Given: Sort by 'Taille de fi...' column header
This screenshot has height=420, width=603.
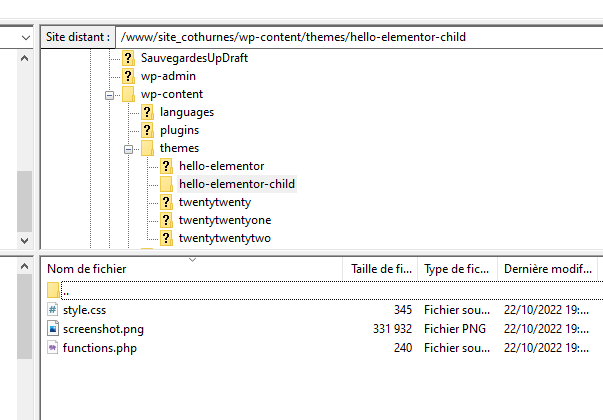Looking at the screenshot, I should (x=380, y=268).
